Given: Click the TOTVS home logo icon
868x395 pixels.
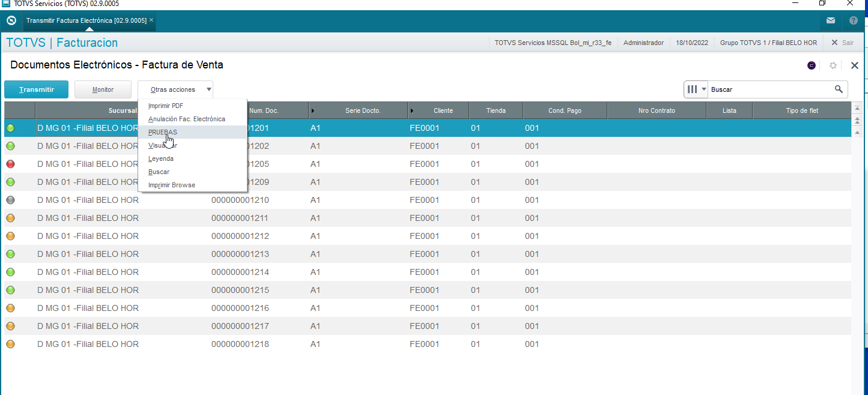Looking at the screenshot, I should point(11,20).
